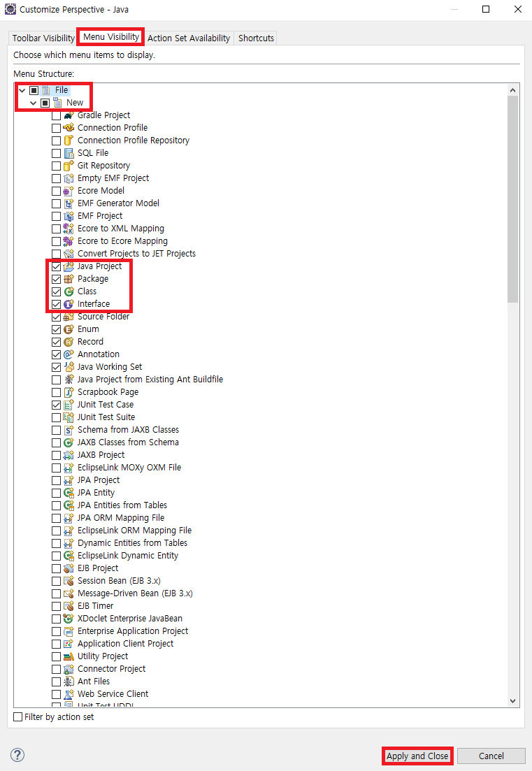Click the purple Interface icon

69,304
